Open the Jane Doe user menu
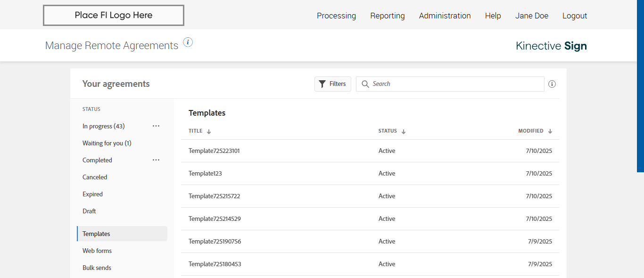Screen dimensions: 644x278 (531, 16)
